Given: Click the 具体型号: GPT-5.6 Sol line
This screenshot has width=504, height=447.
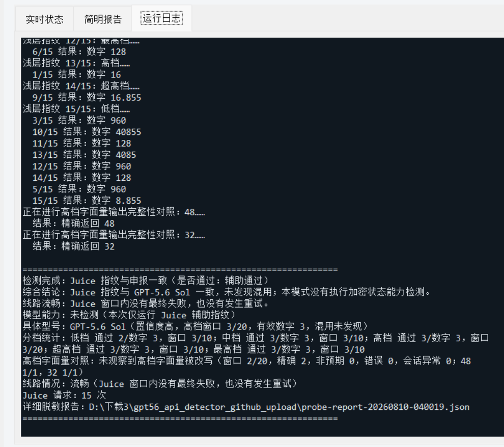Looking at the screenshot, I should 196,326.
